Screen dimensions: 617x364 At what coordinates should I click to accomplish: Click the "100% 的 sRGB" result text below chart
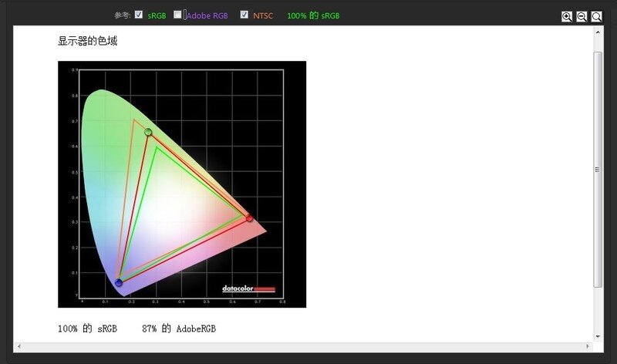[87, 329]
